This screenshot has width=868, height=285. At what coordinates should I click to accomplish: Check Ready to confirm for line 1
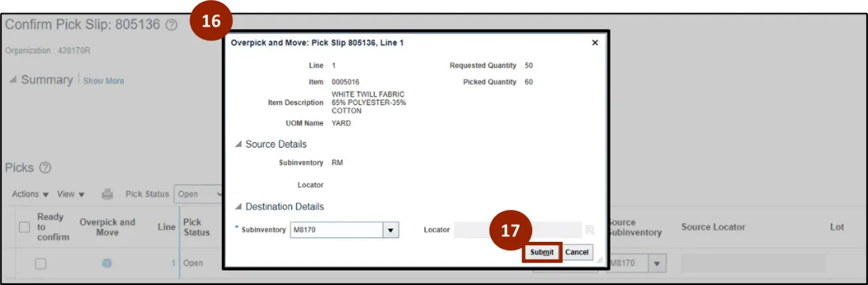40,264
